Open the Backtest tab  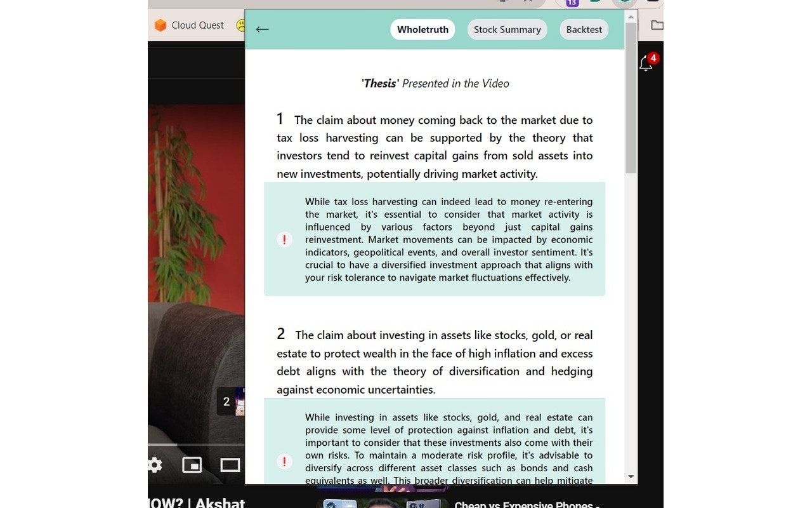pyautogui.click(x=584, y=29)
